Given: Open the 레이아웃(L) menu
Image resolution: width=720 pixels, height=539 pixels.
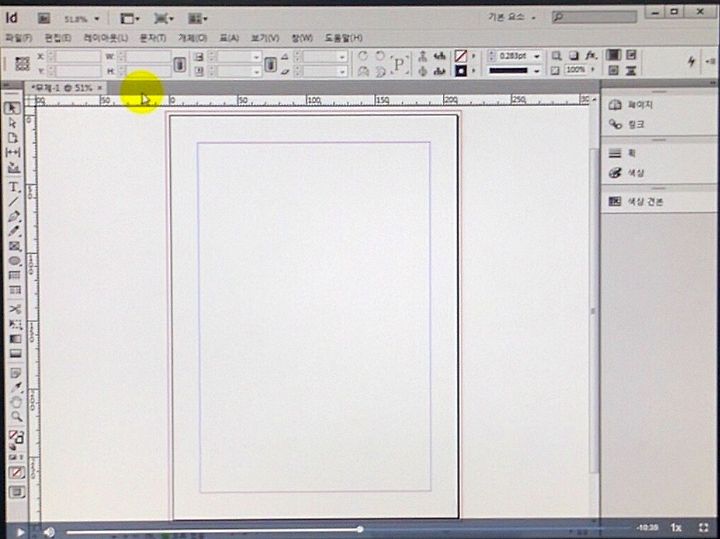Looking at the screenshot, I should point(106,38).
